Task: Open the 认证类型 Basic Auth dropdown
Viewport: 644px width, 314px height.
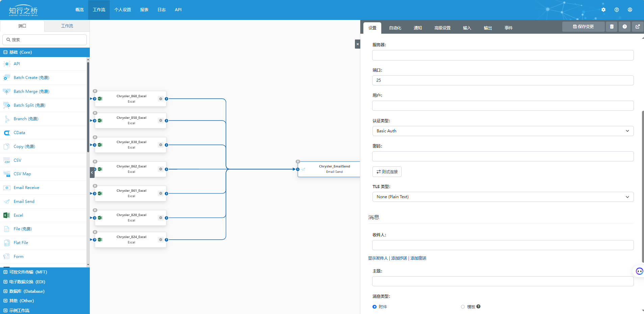Action: tap(503, 131)
